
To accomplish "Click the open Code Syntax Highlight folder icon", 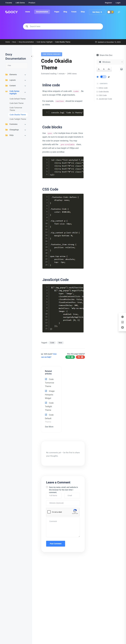I will tap(7, 91).
